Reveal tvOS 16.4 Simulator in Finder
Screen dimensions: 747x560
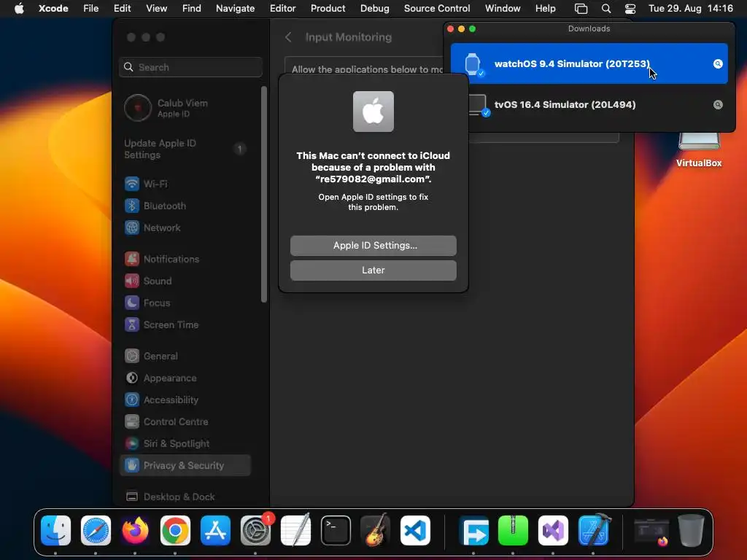(718, 105)
